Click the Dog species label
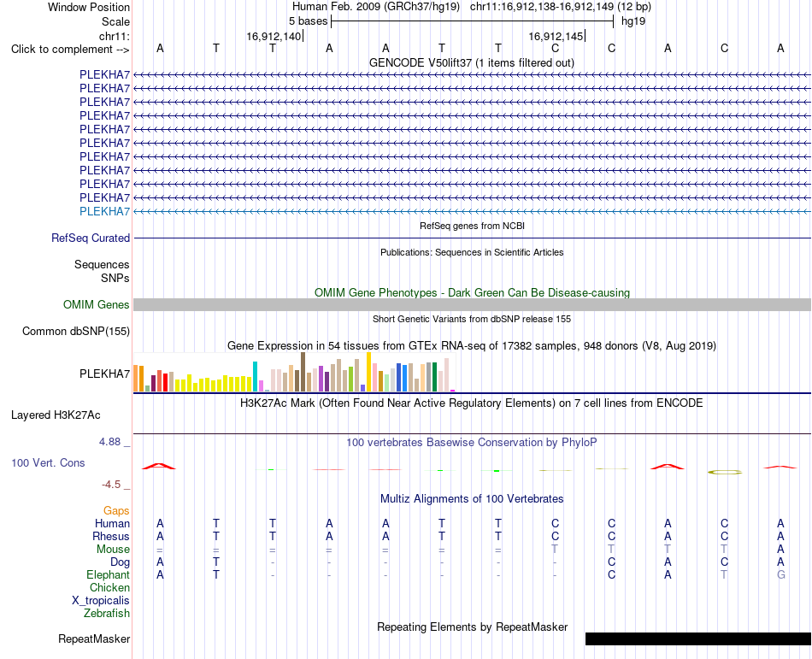The image size is (812, 659). coord(120,562)
